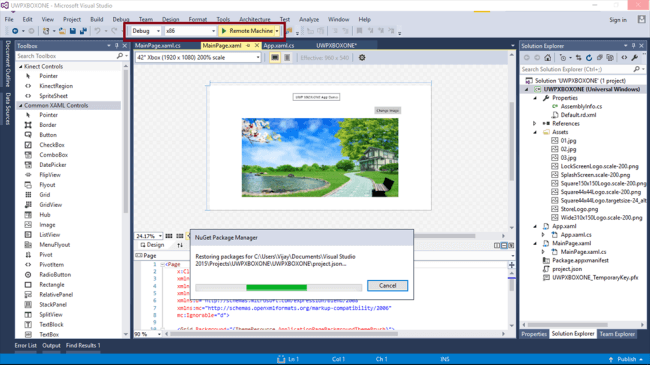Collapse the Kinect Controls toolbox group
Viewport: 650px width, 365px height.
(20, 66)
